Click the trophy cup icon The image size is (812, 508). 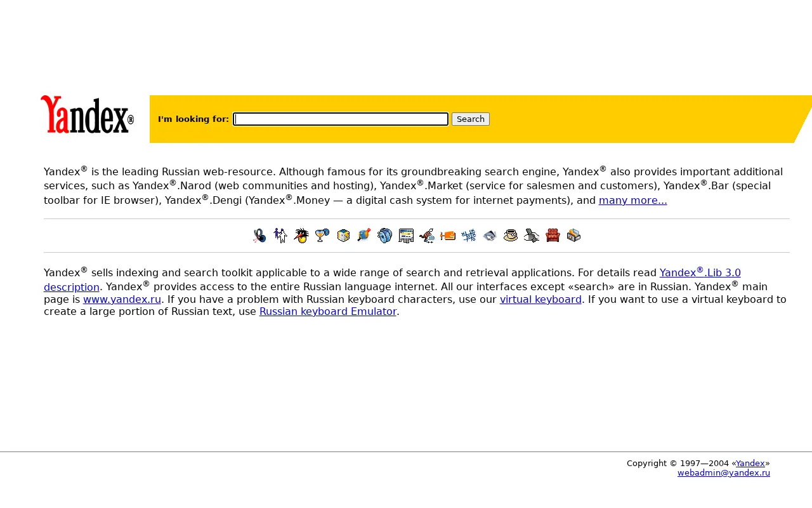pyautogui.click(x=322, y=236)
